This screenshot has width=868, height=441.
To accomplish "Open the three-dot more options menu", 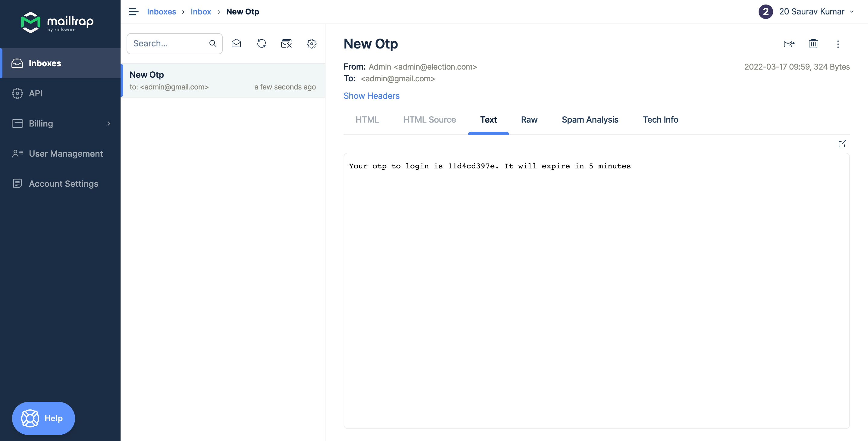I will pos(838,44).
